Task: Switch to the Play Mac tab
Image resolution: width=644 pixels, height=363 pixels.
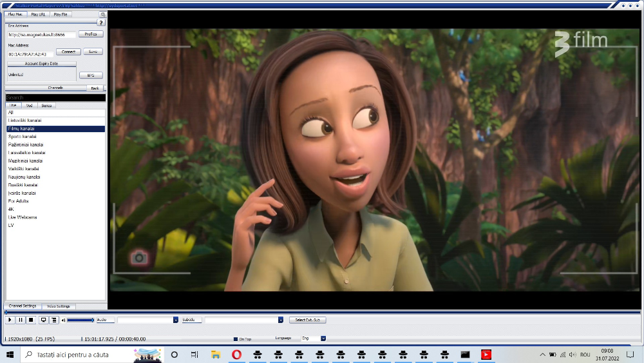Action: 15,14
